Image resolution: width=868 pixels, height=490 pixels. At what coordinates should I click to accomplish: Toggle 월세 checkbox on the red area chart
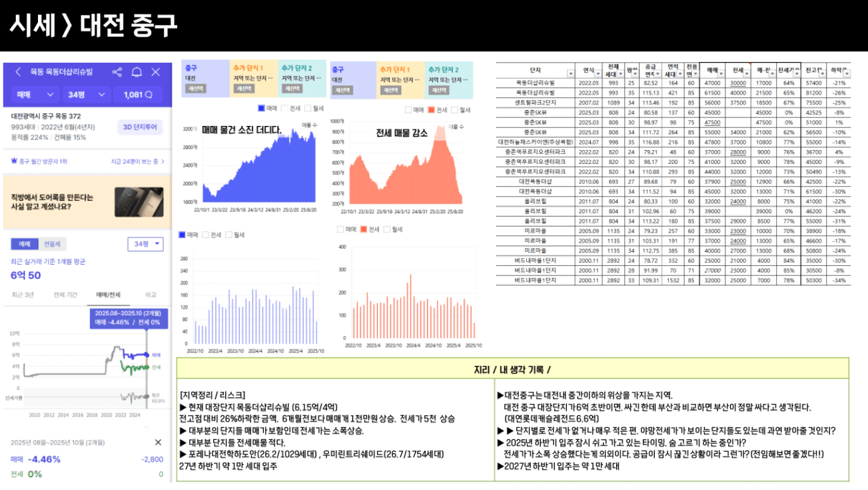(x=454, y=110)
